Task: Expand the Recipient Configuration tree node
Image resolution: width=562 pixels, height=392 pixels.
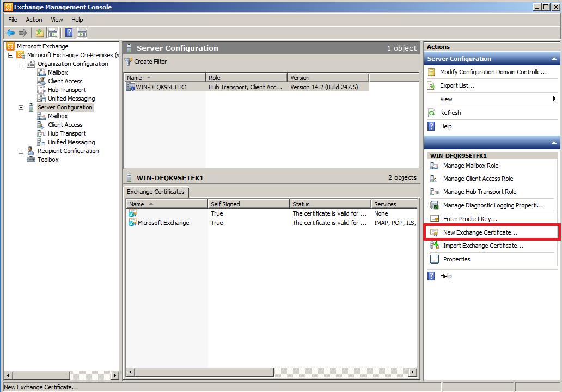Action: (21, 151)
